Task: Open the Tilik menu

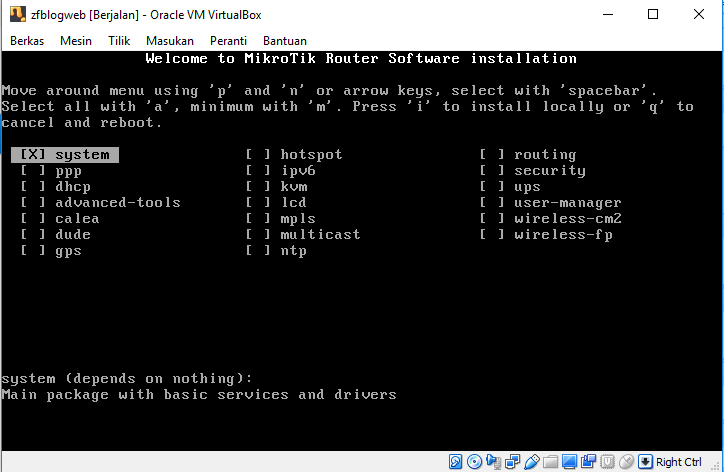Action: pyautogui.click(x=119, y=41)
